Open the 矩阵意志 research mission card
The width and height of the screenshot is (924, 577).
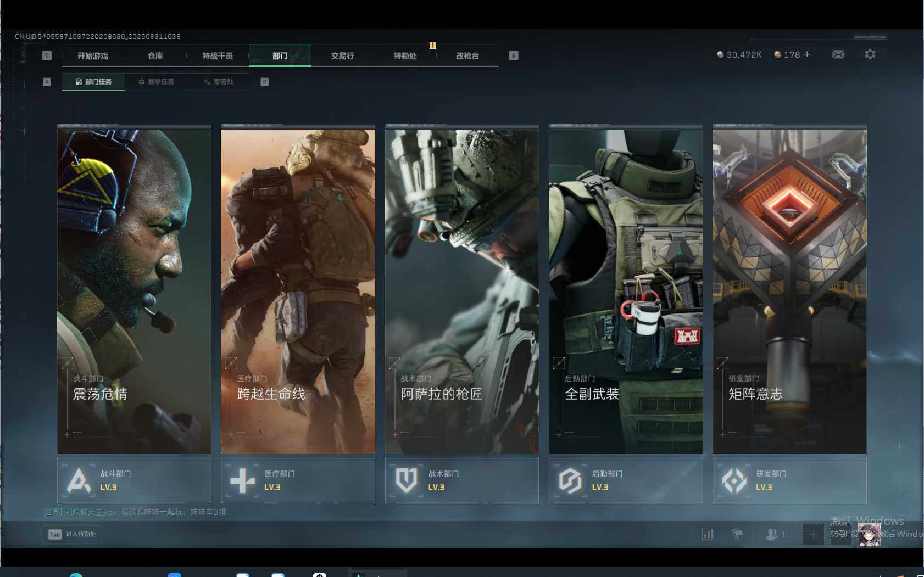(789, 290)
